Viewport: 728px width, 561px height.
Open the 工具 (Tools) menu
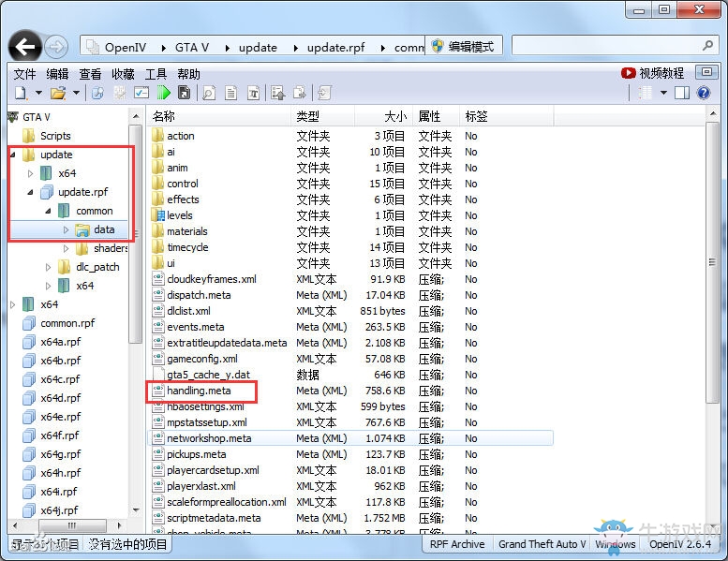(x=156, y=74)
